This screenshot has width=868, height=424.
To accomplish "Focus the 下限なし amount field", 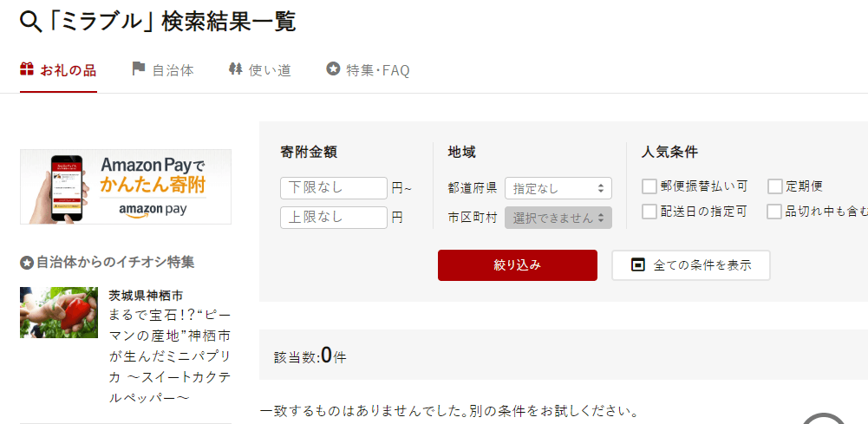I will pos(334,188).
